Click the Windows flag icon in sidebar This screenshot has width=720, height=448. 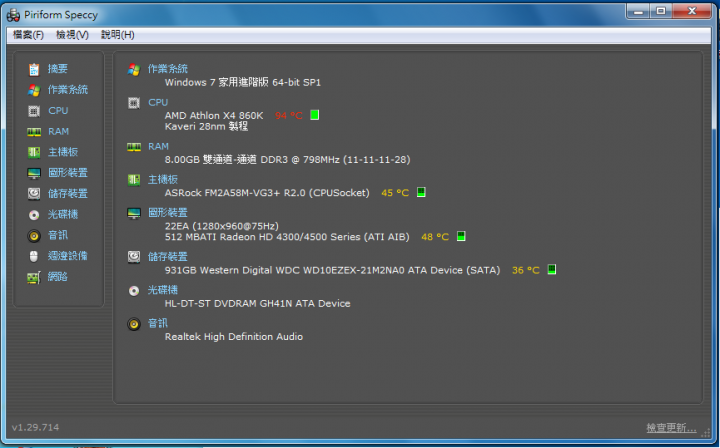[34, 90]
